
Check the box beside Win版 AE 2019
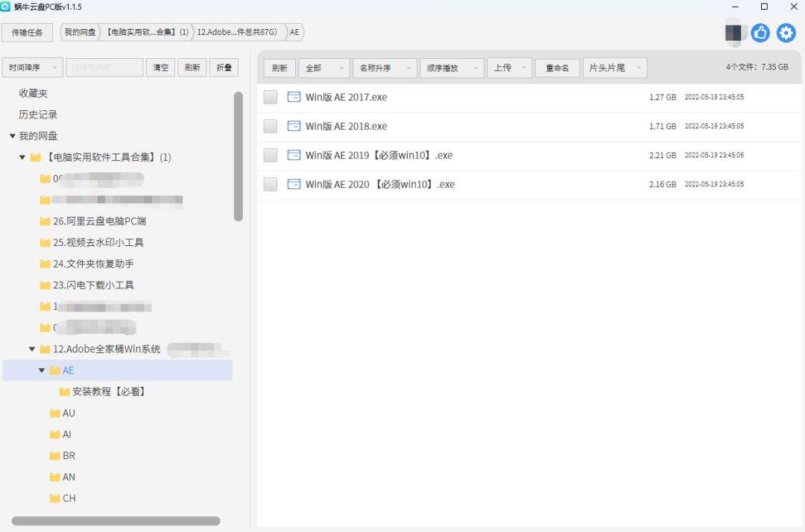click(271, 155)
